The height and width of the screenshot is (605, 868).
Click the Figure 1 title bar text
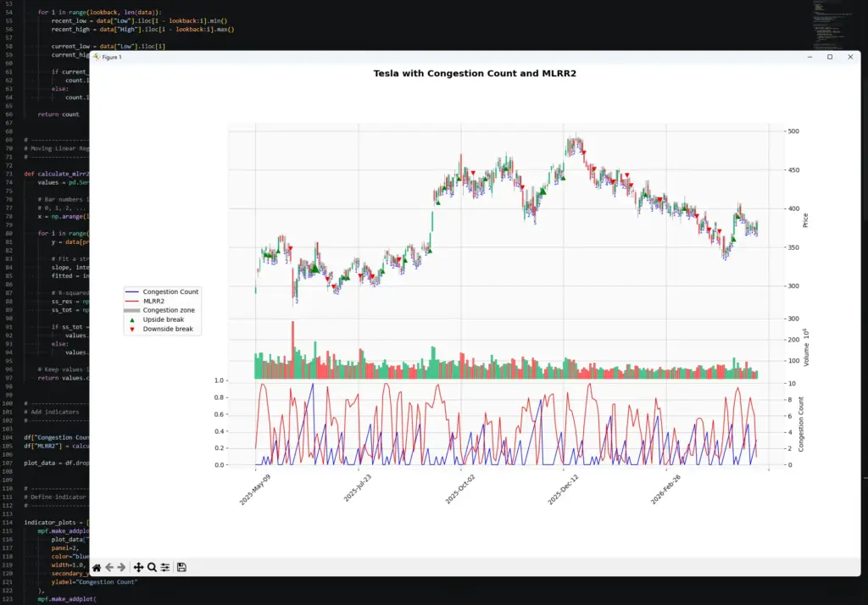tap(112, 57)
